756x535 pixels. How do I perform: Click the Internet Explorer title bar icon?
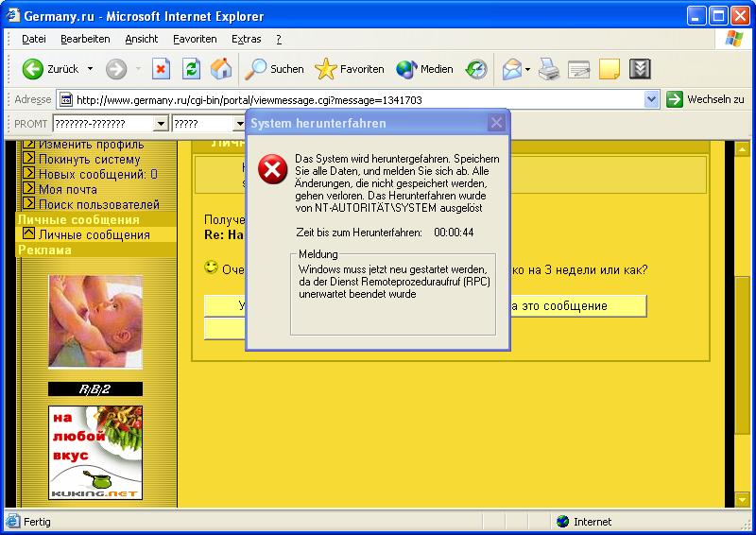(12, 15)
